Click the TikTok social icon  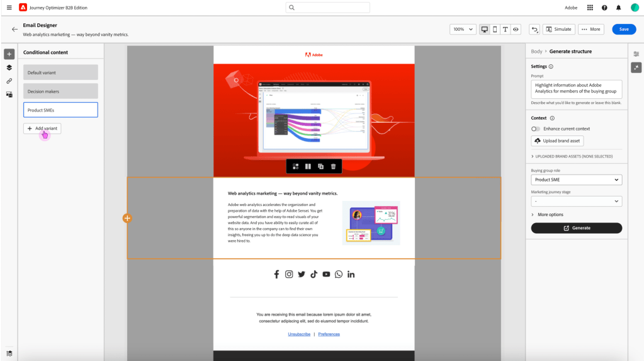tap(314, 274)
